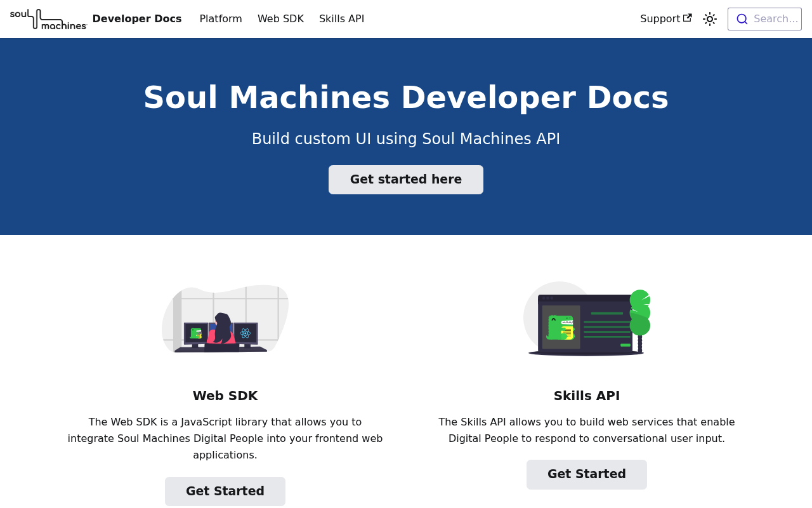Click the Skills API description paragraph
The height and width of the screenshot is (508, 812).
587,431
